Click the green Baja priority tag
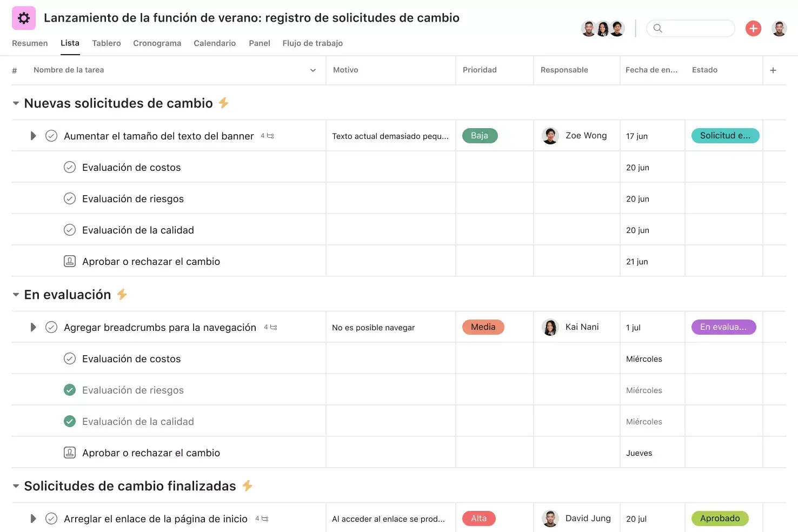798x532 pixels. coord(480,136)
